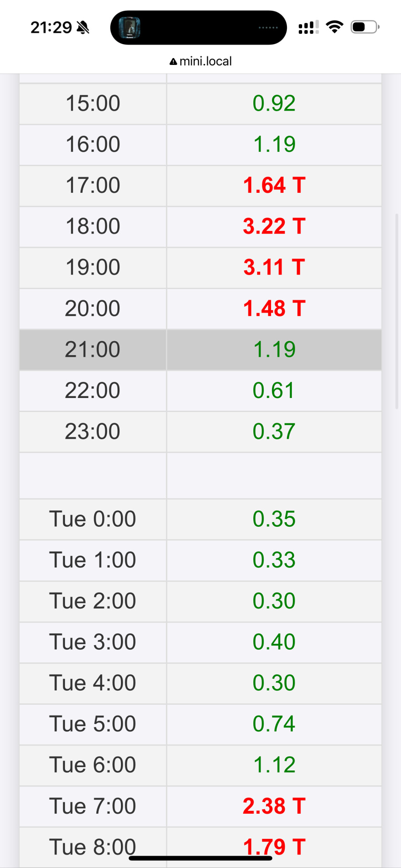Tap the red 2.38 T value
The image size is (401, 868).
274,806
